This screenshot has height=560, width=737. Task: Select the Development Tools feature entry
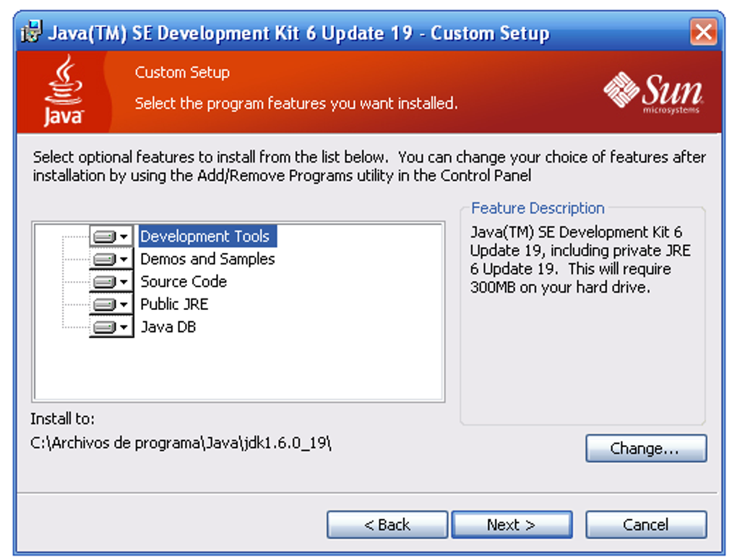point(207,236)
